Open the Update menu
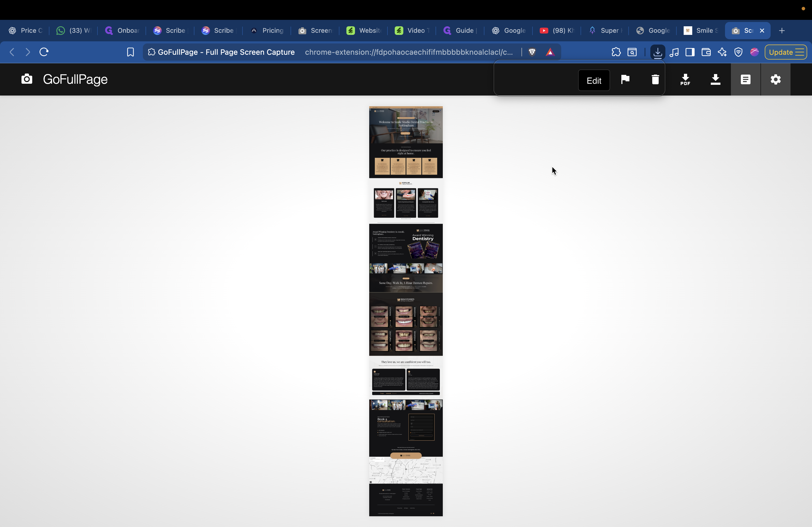Viewport: 812px width, 527px height. tap(785, 52)
